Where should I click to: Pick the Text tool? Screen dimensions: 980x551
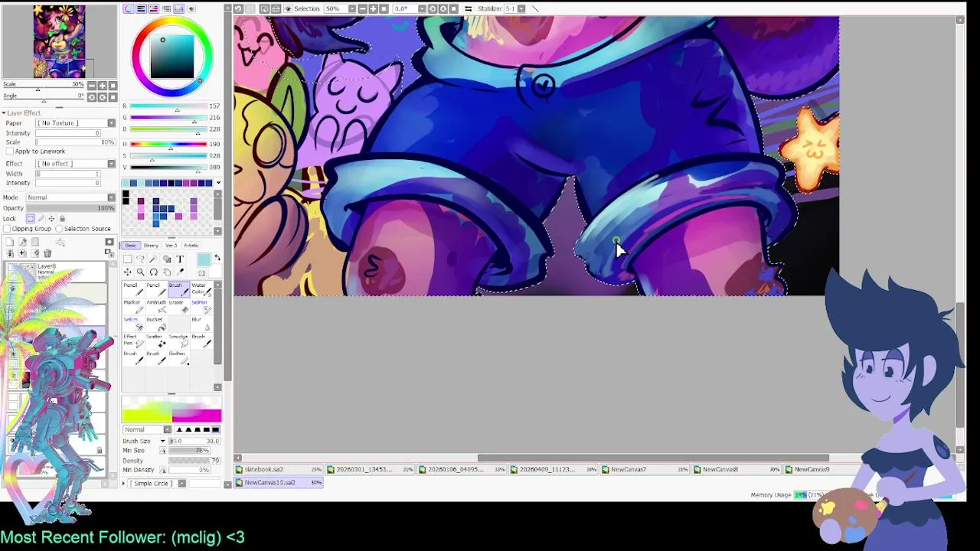[180, 259]
